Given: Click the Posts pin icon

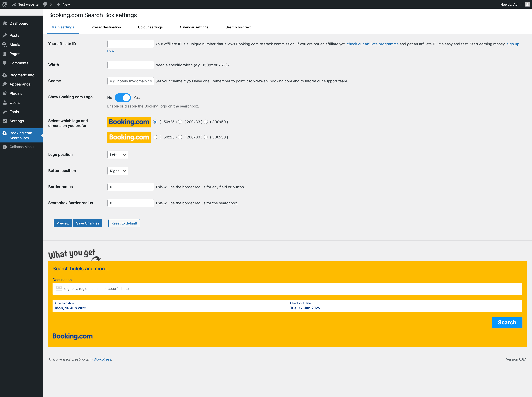Looking at the screenshot, I should pos(5,35).
